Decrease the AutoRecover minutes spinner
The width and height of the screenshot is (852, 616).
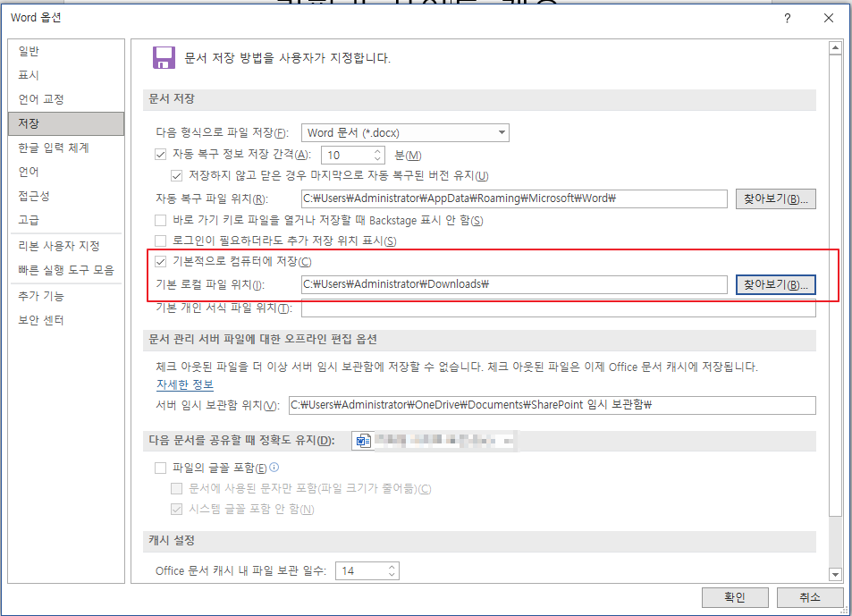377,158
